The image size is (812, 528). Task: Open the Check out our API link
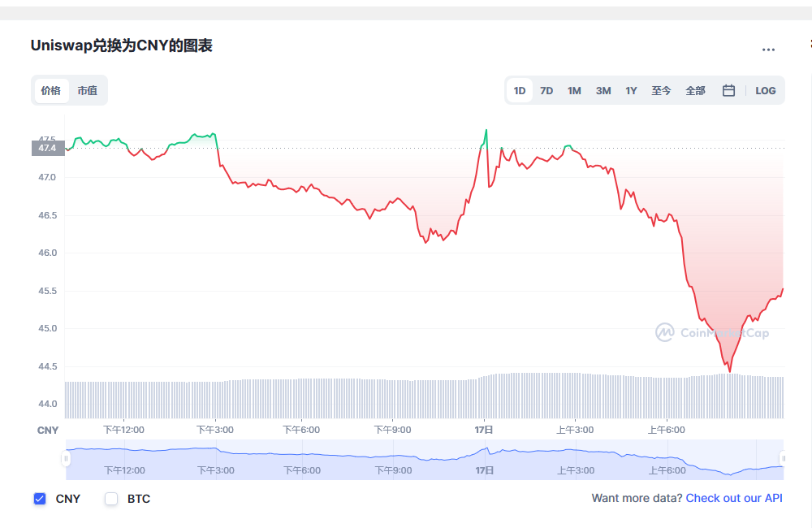point(734,498)
